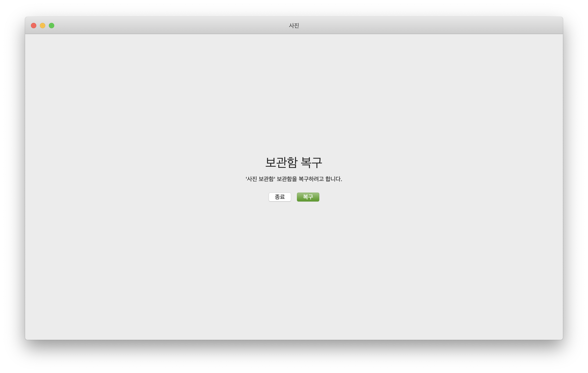Viewport: 588px width, 373px height.
Task: Maximize the 사진 window with green button
Action: click(x=52, y=25)
